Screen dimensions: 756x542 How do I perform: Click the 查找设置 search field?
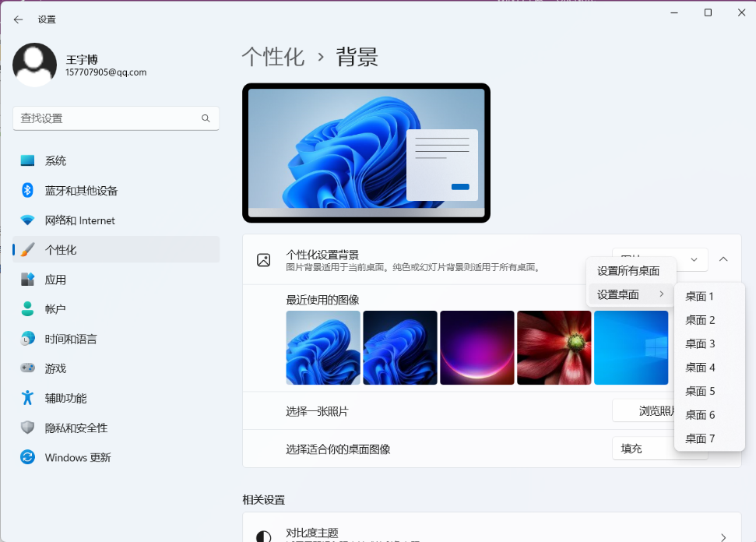[x=116, y=118]
